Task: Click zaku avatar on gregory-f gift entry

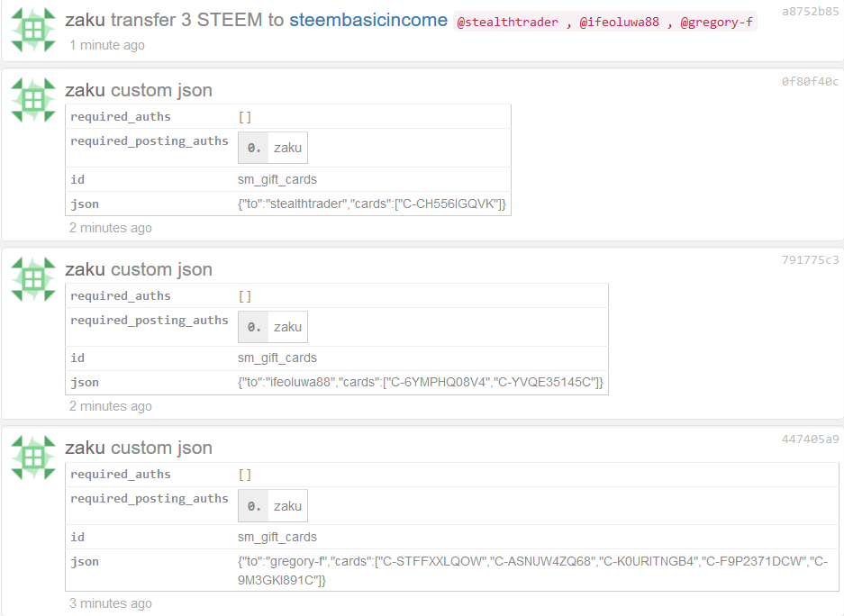Action: 33,457
